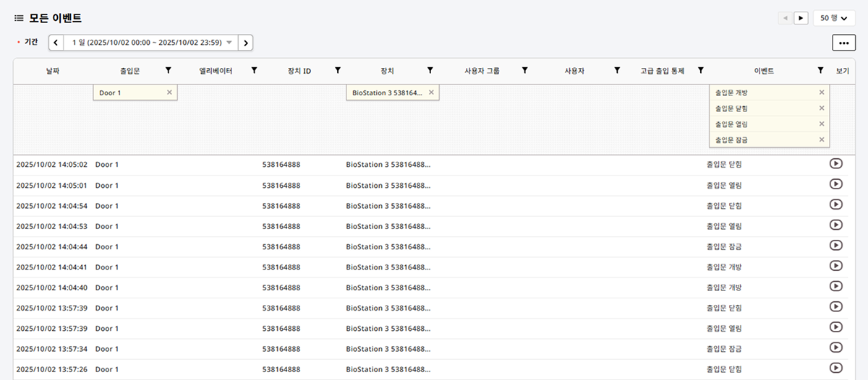Go to the next page of events
868x380 pixels.
[x=801, y=18]
